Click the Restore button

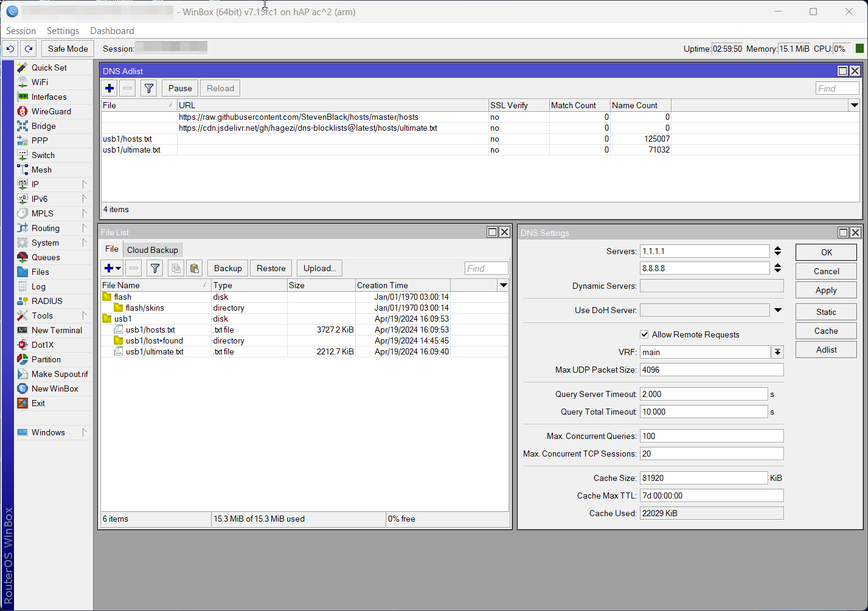[271, 268]
